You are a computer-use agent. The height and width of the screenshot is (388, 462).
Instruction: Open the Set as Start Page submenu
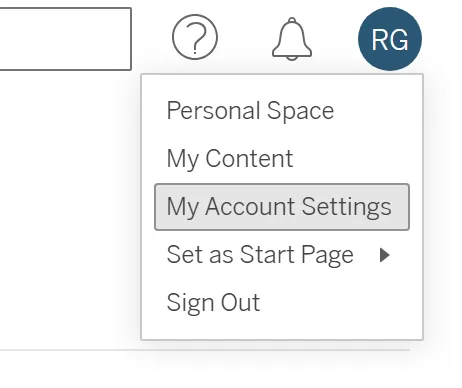[282, 255]
